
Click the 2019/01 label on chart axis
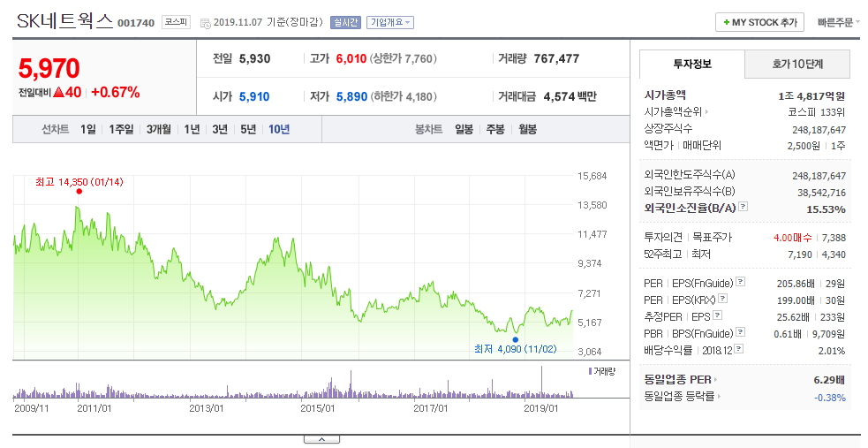[x=540, y=409]
